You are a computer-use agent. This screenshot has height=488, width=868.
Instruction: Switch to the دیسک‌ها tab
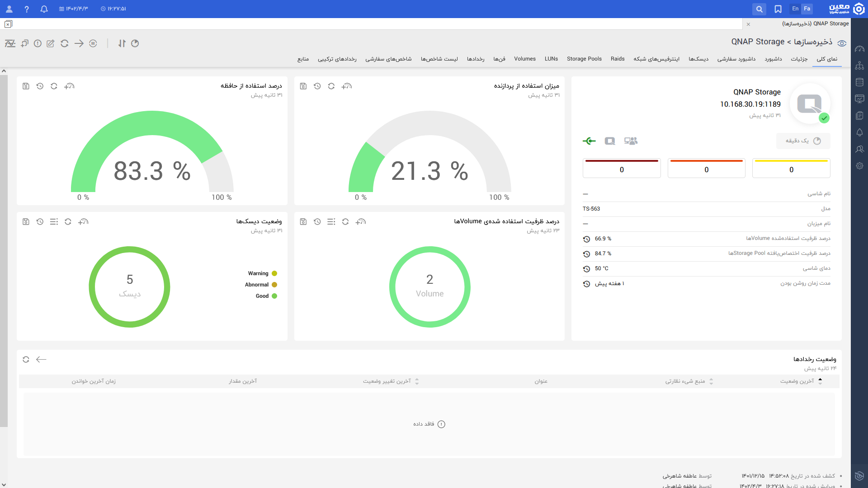tap(698, 59)
